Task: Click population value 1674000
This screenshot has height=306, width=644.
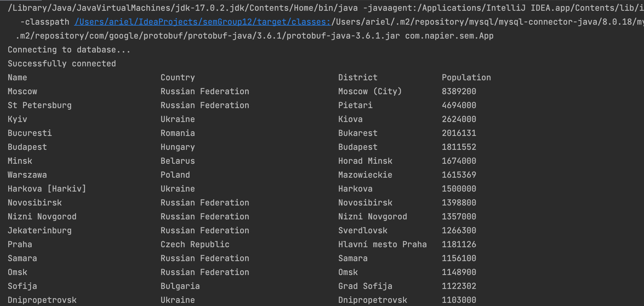Action: tap(459, 161)
